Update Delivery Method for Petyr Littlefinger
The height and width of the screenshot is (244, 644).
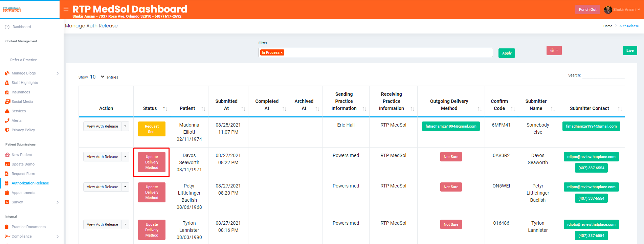[x=152, y=192]
